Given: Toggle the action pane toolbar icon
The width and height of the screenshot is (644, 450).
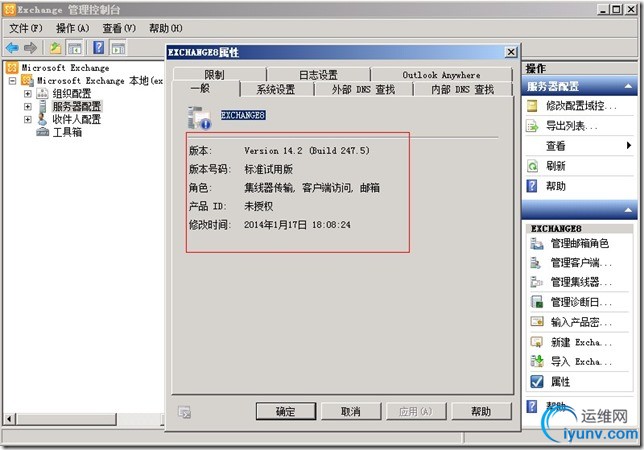Looking at the screenshot, I should click(118, 48).
